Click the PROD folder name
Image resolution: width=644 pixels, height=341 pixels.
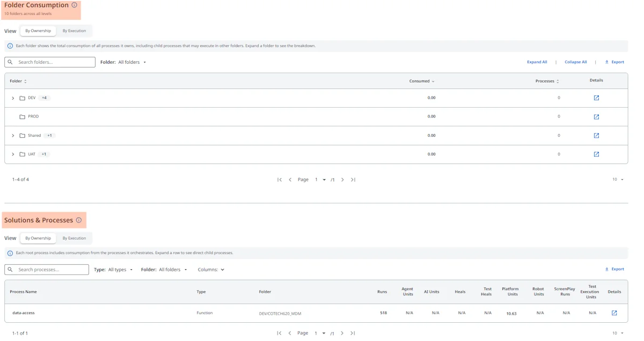(x=33, y=116)
